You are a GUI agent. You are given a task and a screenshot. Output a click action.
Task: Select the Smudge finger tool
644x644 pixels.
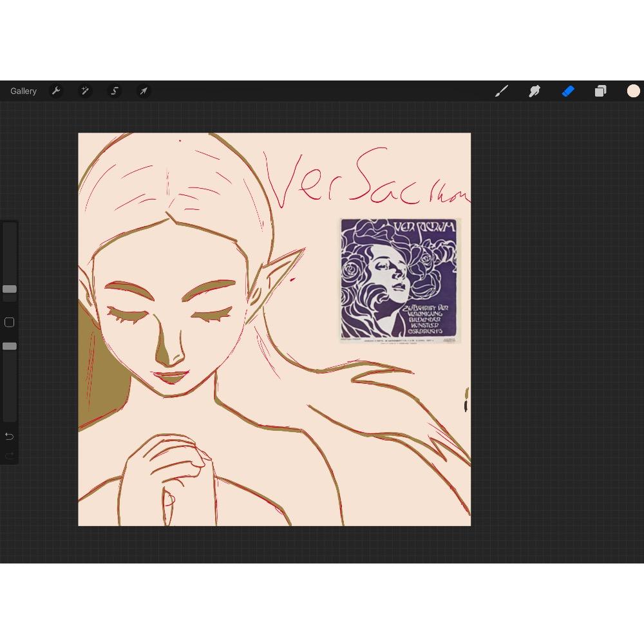click(x=535, y=91)
